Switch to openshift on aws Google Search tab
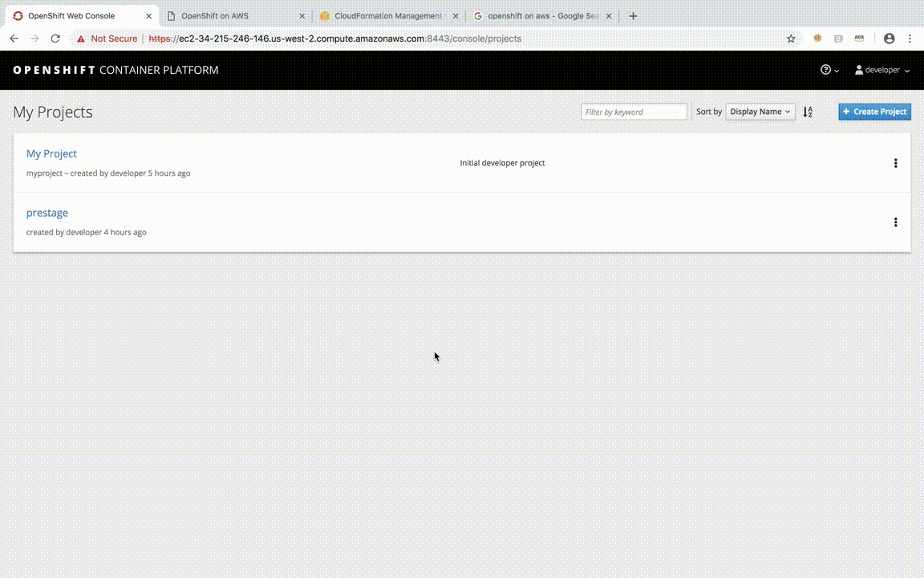This screenshot has width=924, height=578. pos(543,16)
